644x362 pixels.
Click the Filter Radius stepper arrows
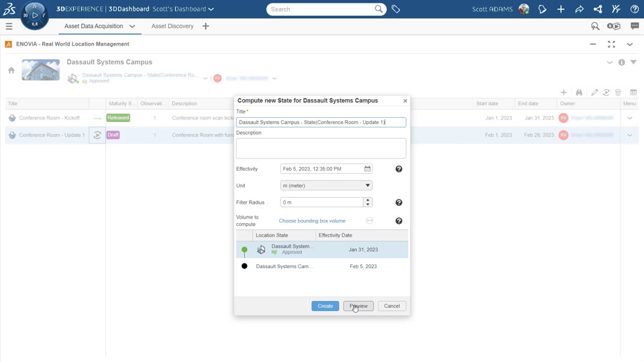368,202
